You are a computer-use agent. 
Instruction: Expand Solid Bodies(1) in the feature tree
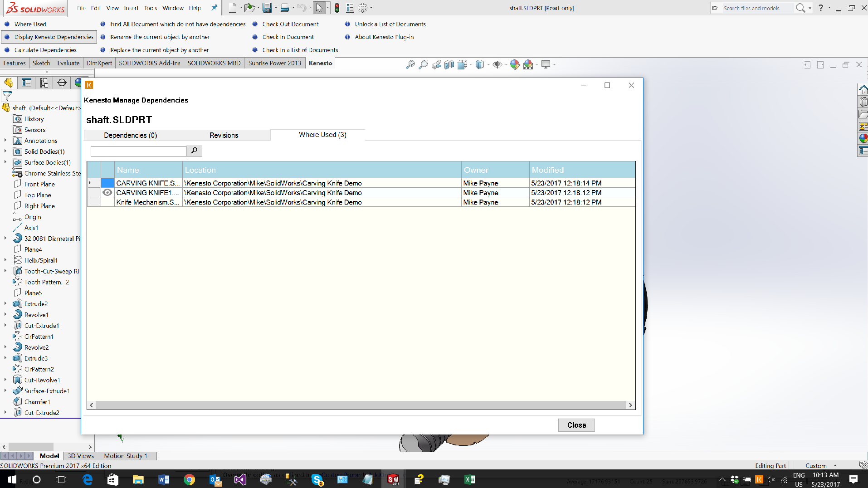5,151
